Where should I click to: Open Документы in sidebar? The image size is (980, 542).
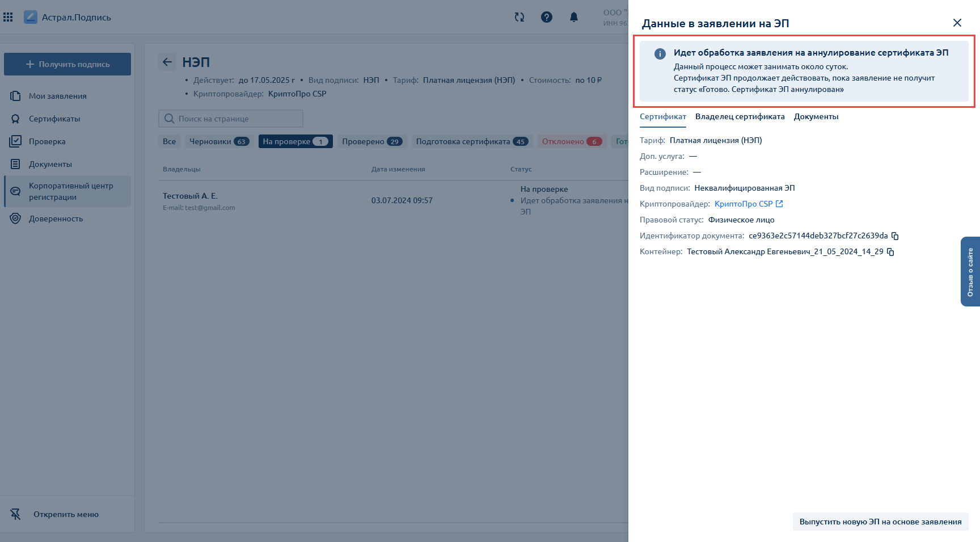coord(67,164)
